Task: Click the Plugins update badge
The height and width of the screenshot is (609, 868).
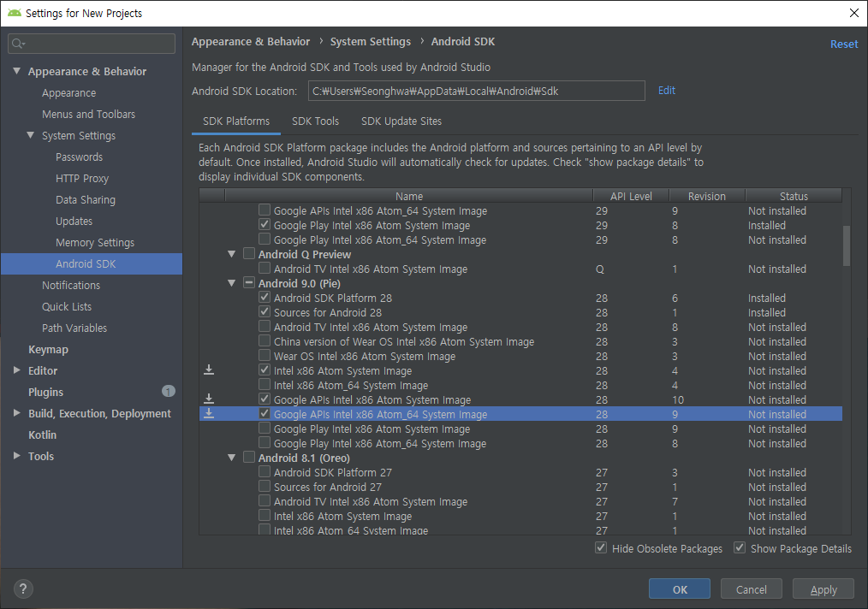Action: [169, 391]
